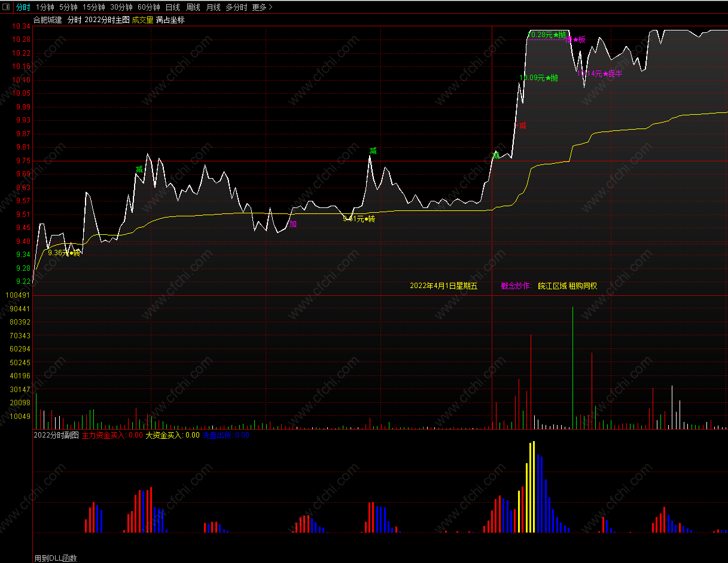Select the 大资金买入 indicator value
Viewport: 728px width, 563px height.
pyautogui.click(x=173, y=435)
